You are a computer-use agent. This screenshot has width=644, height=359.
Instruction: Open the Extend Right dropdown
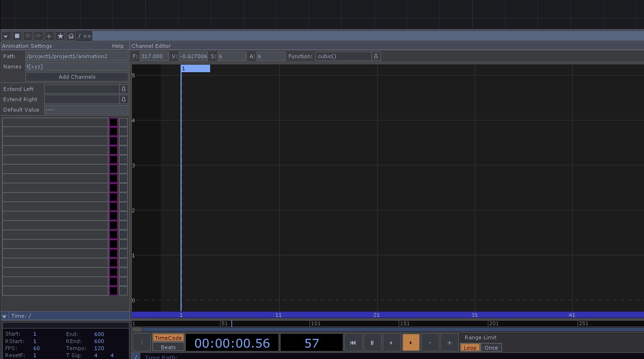(124, 99)
